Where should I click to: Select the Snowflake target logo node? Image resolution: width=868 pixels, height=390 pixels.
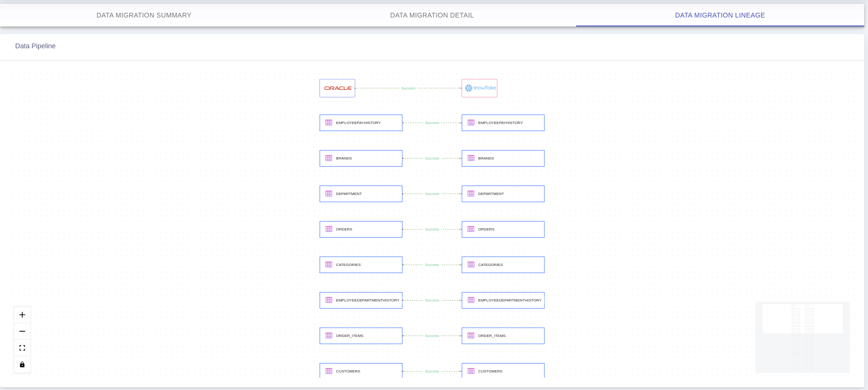click(x=479, y=88)
